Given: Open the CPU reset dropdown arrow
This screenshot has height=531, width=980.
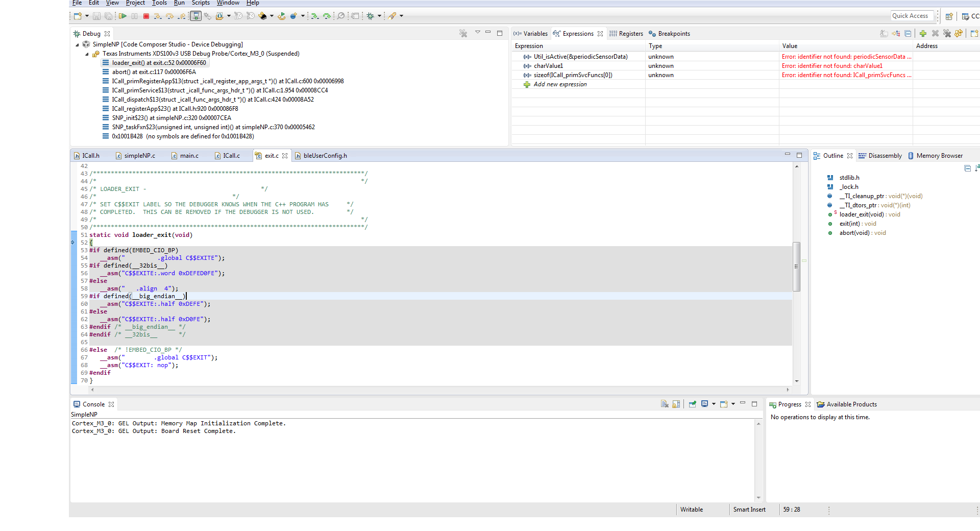Looking at the screenshot, I should pyautogui.click(x=272, y=16).
